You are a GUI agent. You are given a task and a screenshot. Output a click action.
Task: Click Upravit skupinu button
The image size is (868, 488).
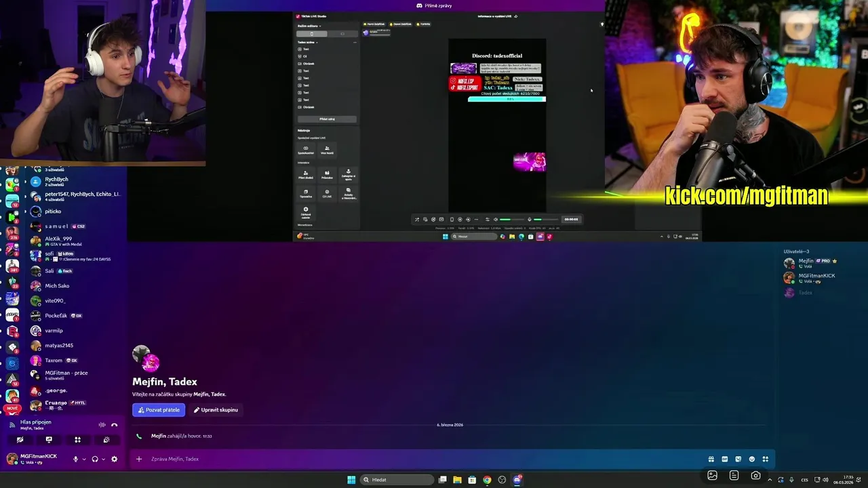point(216,409)
